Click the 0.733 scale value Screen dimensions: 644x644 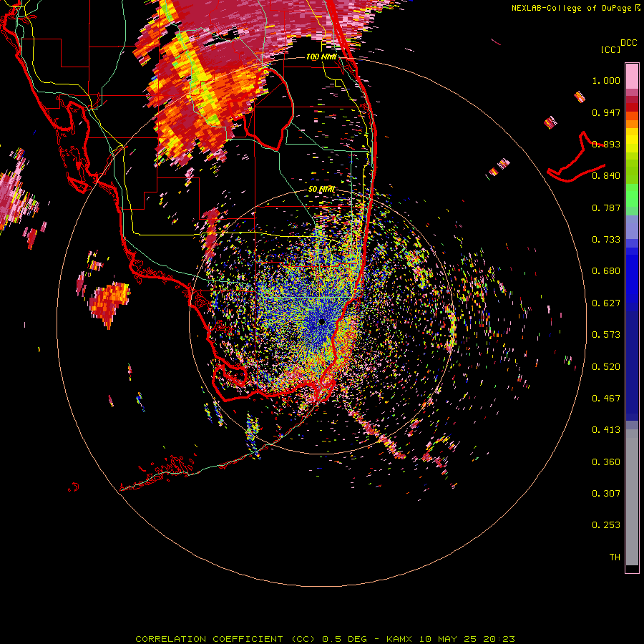606,240
